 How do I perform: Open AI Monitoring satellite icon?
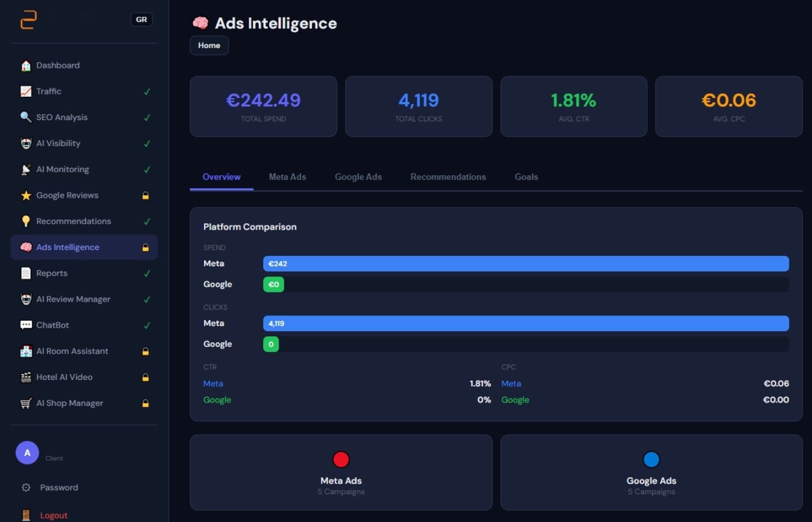[26, 169]
